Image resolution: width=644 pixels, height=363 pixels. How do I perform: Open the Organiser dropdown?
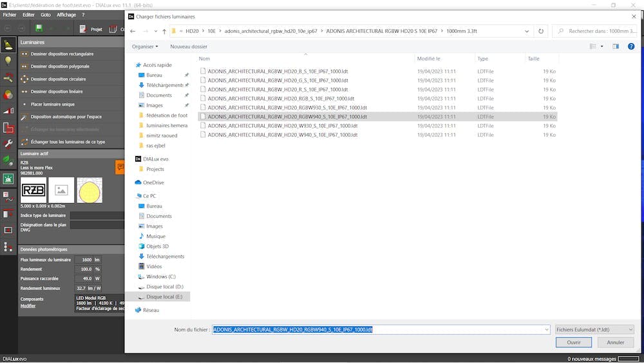coord(144,46)
